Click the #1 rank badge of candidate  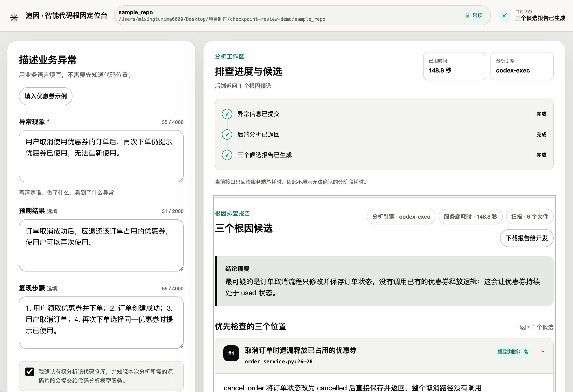pos(231,353)
